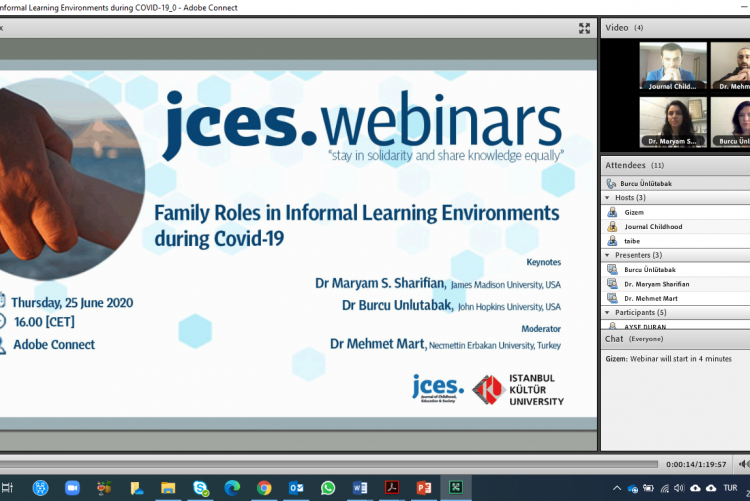The height and width of the screenshot is (501, 750).
Task: Select host Gizem in attendees list
Action: click(x=636, y=212)
